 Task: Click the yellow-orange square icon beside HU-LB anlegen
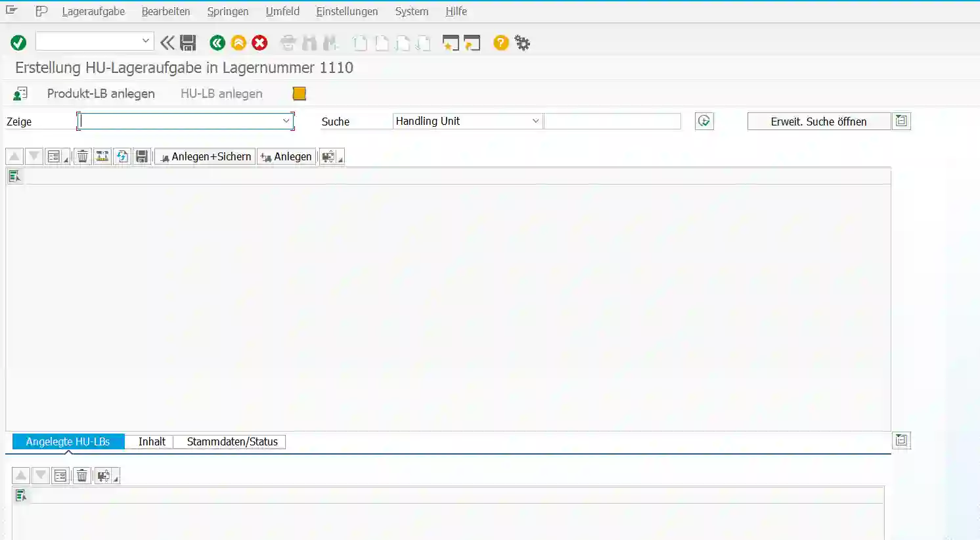tap(300, 94)
